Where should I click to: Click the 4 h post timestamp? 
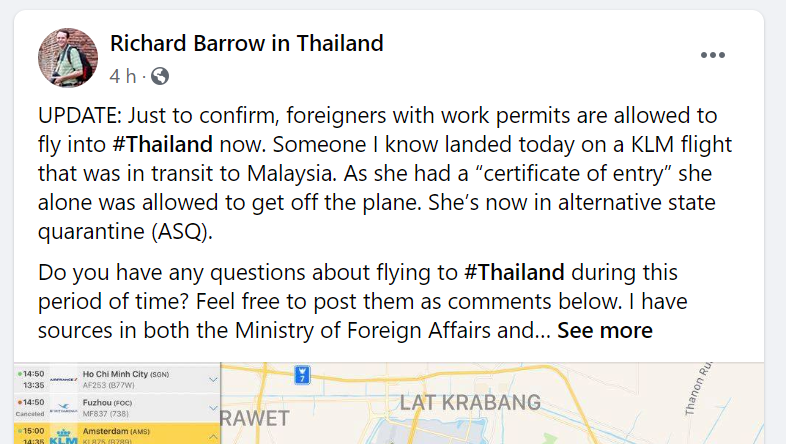(123, 77)
